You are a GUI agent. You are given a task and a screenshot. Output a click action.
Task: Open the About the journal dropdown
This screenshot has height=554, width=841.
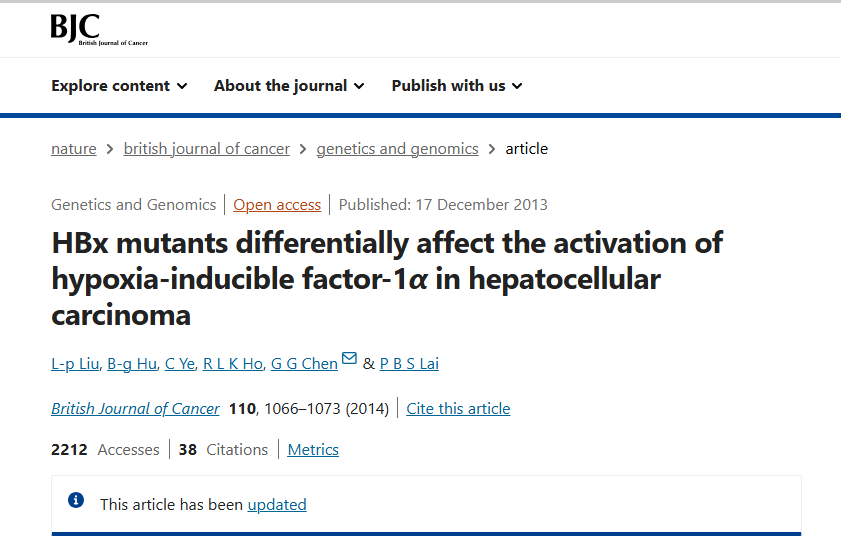point(289,86)
